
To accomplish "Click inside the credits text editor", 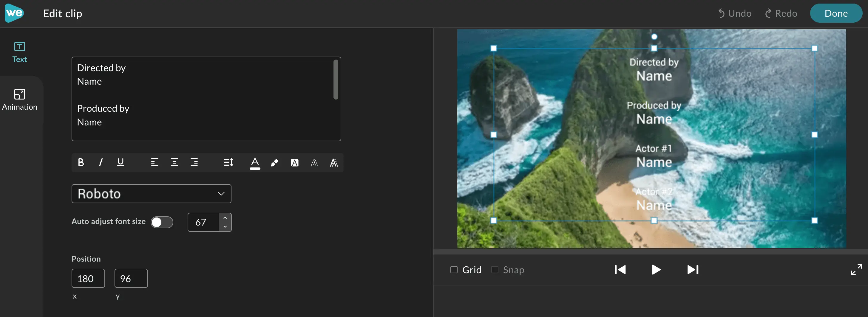I will 206,99.
